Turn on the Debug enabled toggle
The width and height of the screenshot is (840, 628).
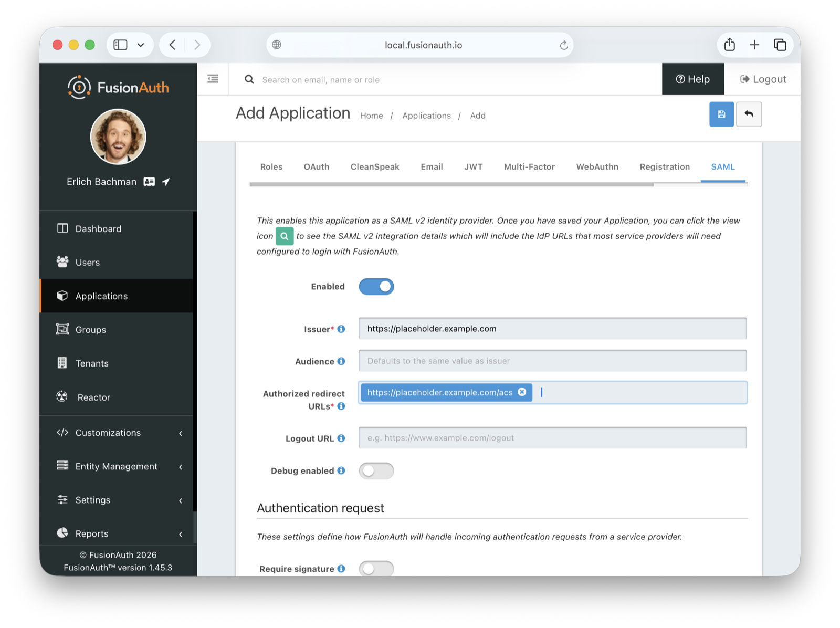(x=376, y=471)
